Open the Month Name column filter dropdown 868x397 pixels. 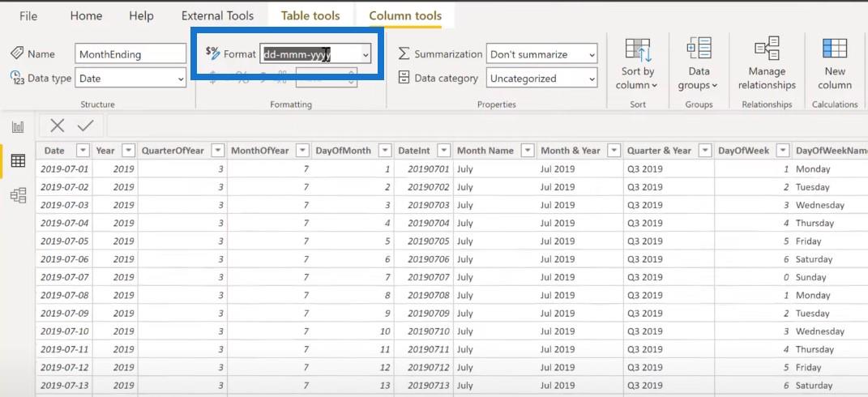point(528,151)
